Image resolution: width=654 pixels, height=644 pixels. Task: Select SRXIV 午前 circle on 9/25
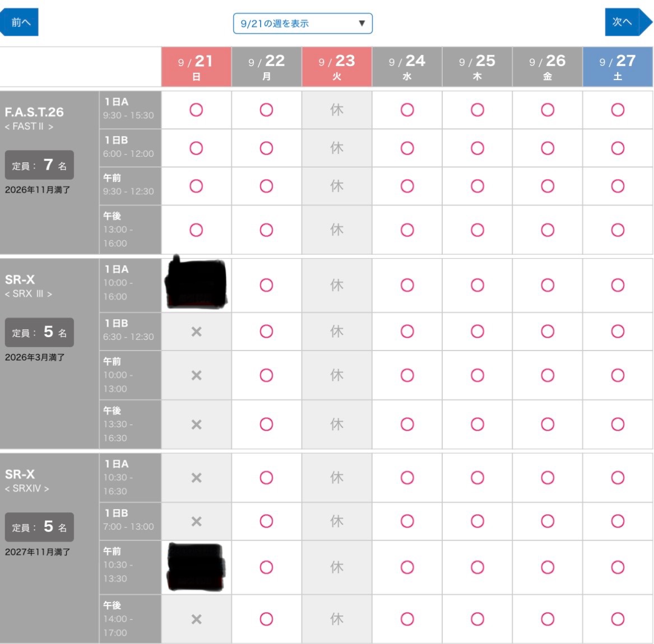(477, 567)
